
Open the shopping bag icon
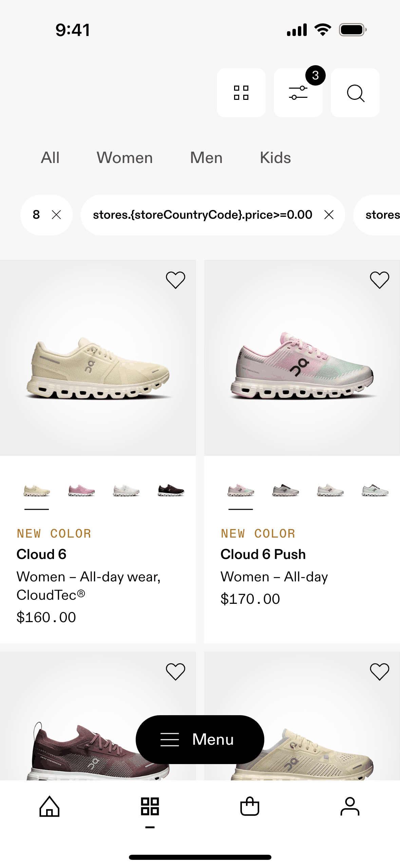click(x=250, y=806)
